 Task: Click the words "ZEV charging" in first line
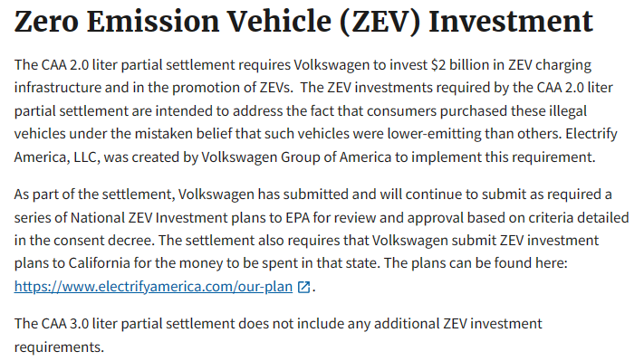[550, 65]
